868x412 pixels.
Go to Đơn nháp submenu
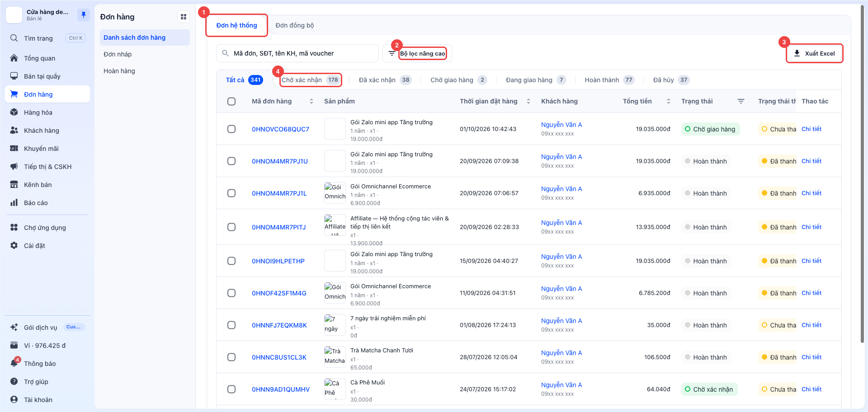tap(118, 55)
